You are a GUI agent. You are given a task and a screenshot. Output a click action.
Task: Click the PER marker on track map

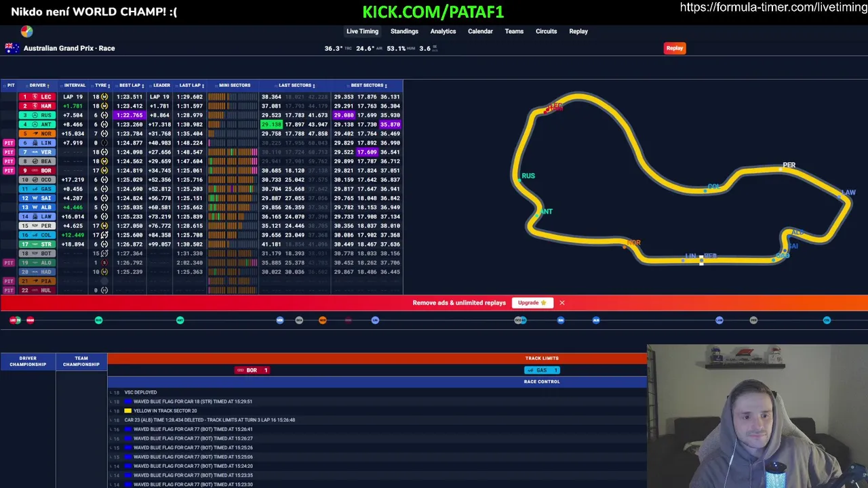pyautogui.click(x=789, y=165)
